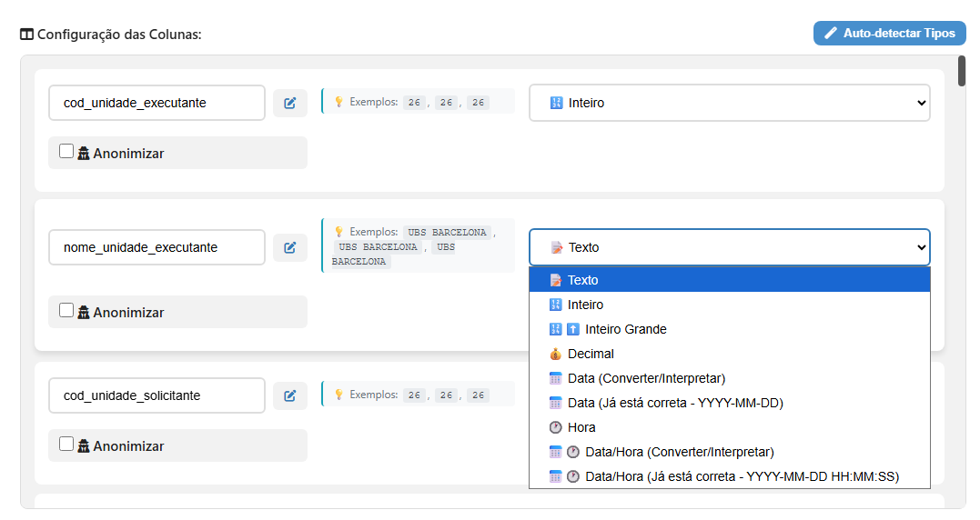Click edit icon beside cod_unidade_solicitante field
Screen dimensions: 980x520
[x=289, y=395]
